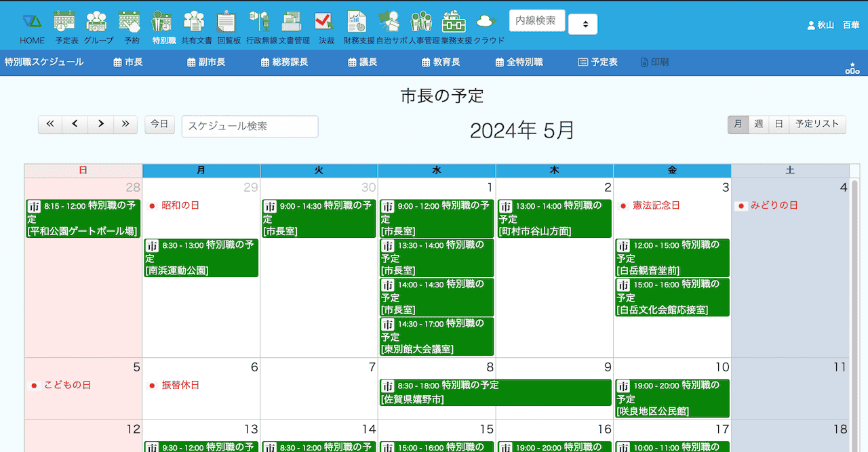This screenshot has width=868, height=452.
Task: Go to next month with single arrow
Action: tap(100, 124)
